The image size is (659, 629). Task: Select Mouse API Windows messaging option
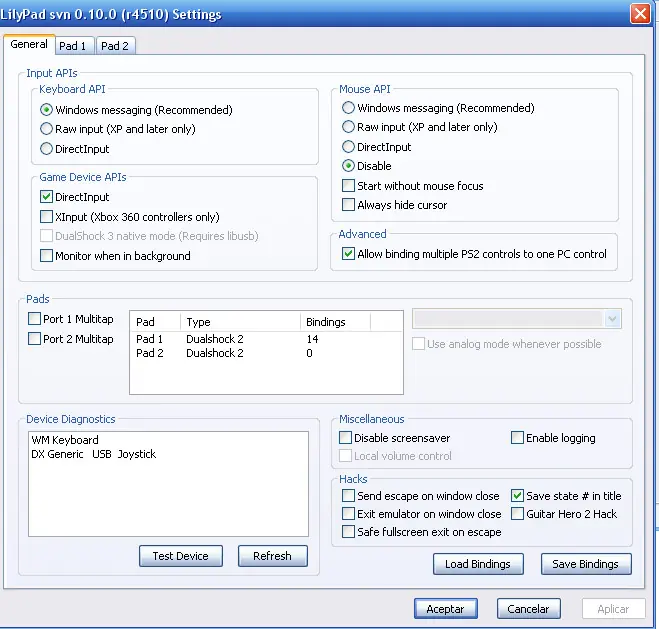pyautogui.click(x=348, y=108)
